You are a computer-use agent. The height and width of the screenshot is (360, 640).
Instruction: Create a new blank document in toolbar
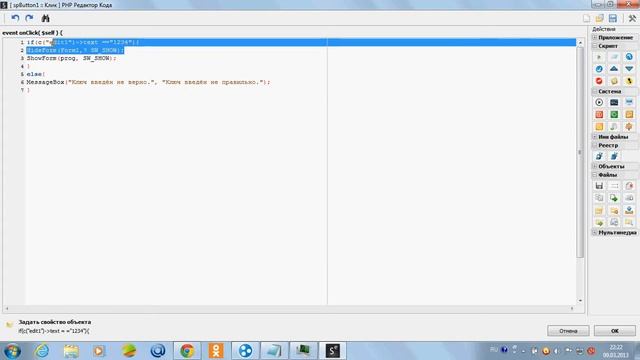click(586, 18)
